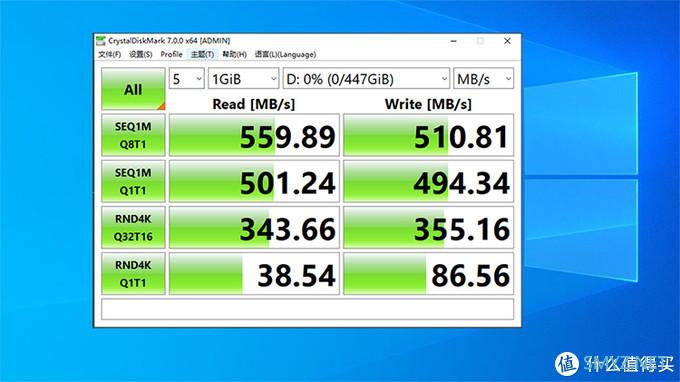The height and width of the screenshot is (382, 680).
Task: Open the D: drive selection dropdown
Action: tap(366, 79)
